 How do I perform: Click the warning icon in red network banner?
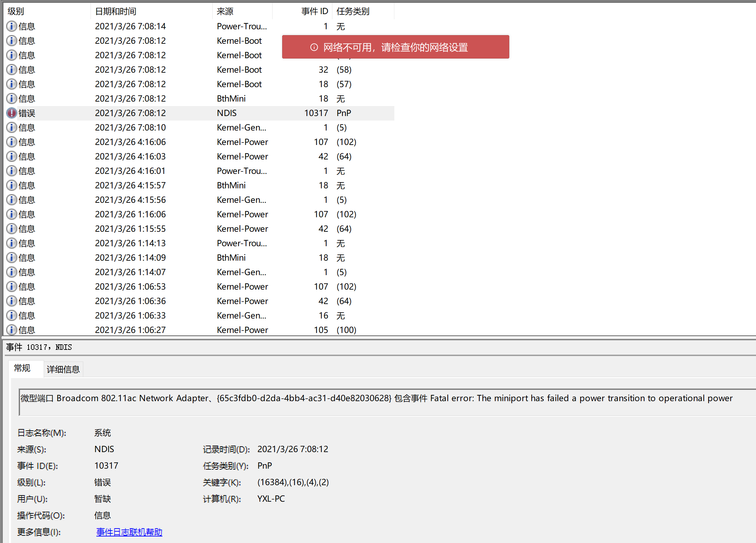(314, 47)
